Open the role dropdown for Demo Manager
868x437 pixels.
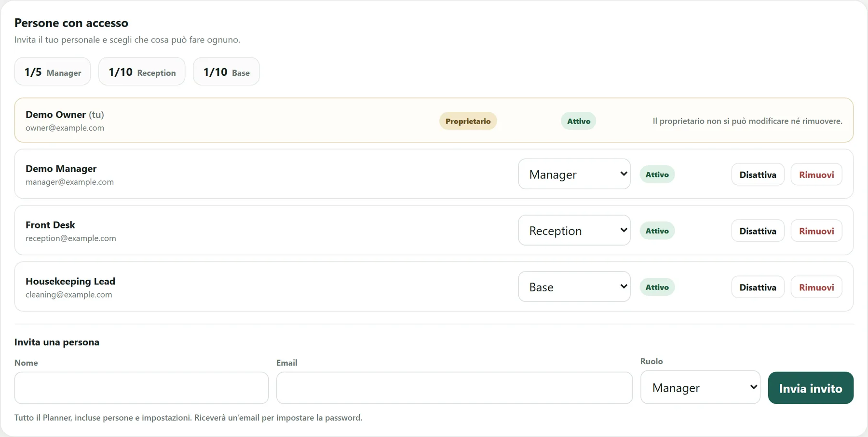pos(574,174)
